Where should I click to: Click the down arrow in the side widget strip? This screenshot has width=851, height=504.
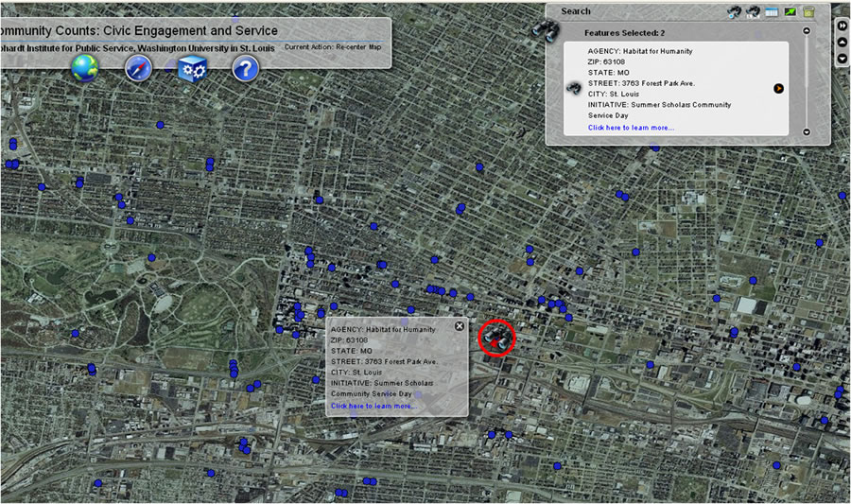(842, 58)
